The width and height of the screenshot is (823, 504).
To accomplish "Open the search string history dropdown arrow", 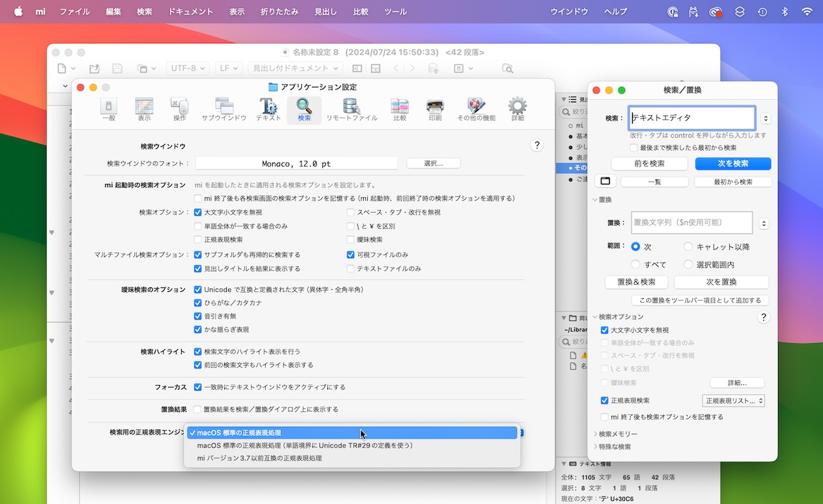I will click(x=764, y=118).
